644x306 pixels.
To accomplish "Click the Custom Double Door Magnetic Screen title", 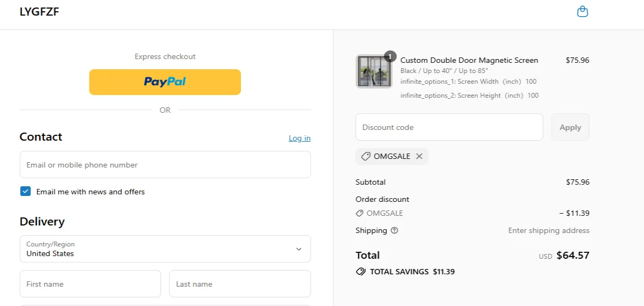I will click(x=469, y=60).
